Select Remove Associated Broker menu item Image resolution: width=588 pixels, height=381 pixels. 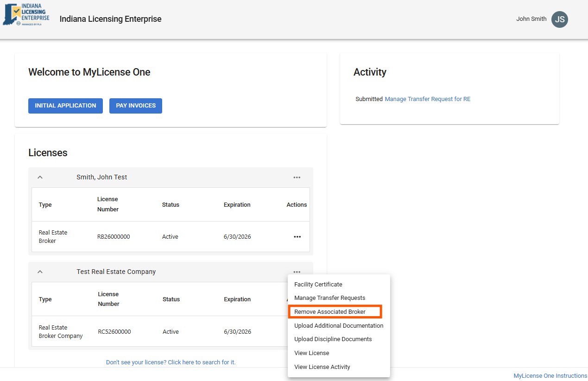coord(330,312)
